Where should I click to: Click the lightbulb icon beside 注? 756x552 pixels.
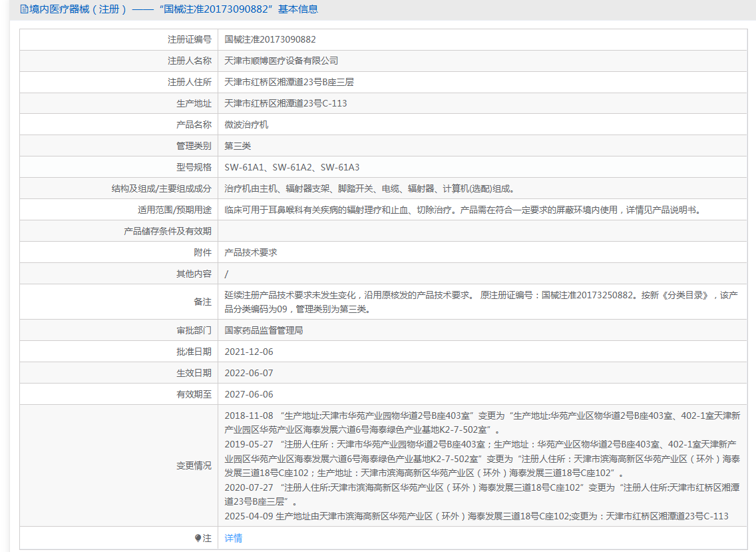[198, 538]
